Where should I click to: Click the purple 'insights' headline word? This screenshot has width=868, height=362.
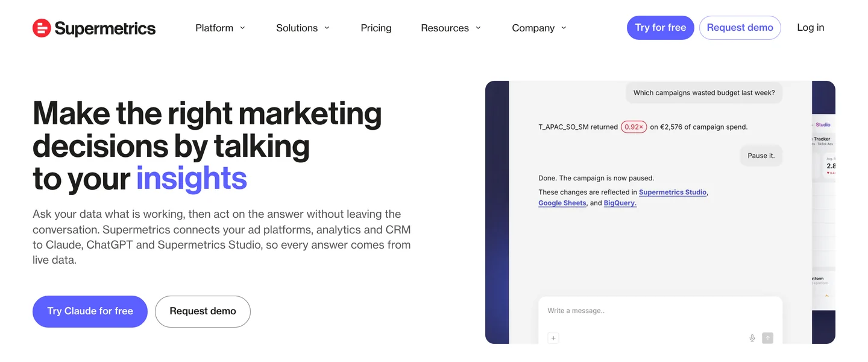[x=191, y=179]
